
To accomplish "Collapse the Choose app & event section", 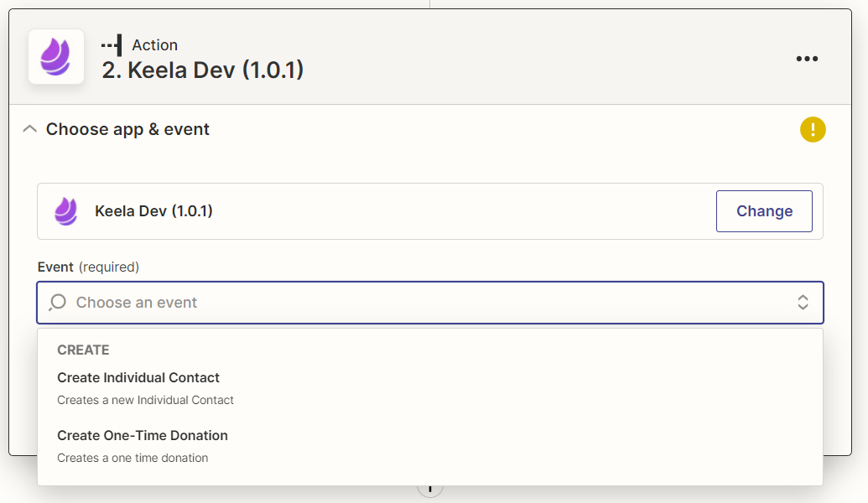I will point(30,129).
